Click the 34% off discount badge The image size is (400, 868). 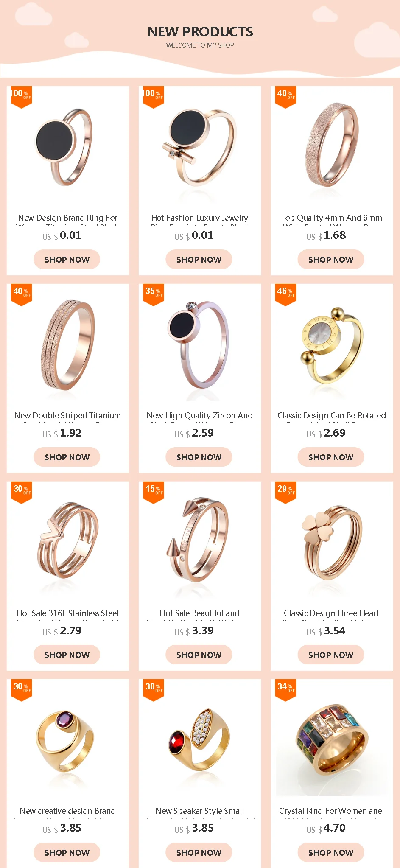pos(285,690)
